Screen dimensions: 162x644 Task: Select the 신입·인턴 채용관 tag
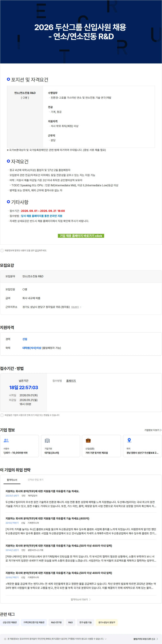click(x=10, y=623)
